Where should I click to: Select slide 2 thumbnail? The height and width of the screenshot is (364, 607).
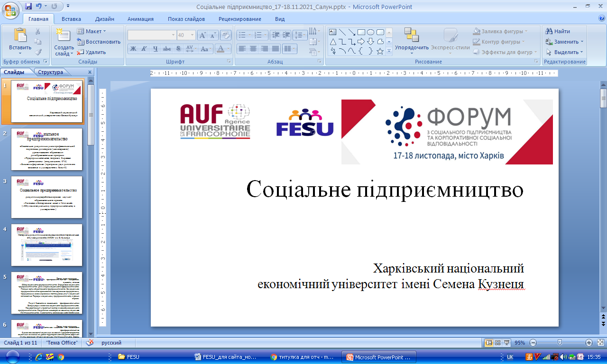(47, 149)
